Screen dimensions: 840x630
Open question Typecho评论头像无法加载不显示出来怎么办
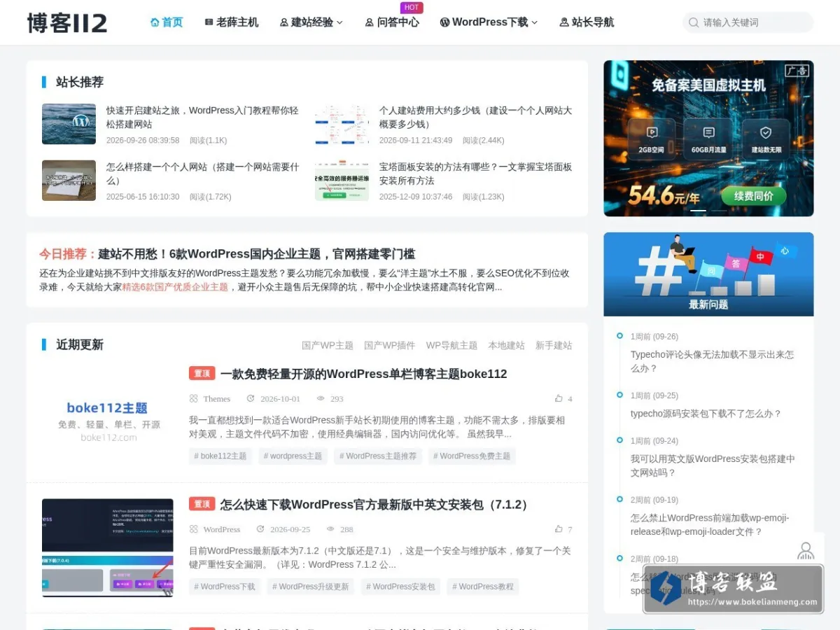[x=713, y=361]
